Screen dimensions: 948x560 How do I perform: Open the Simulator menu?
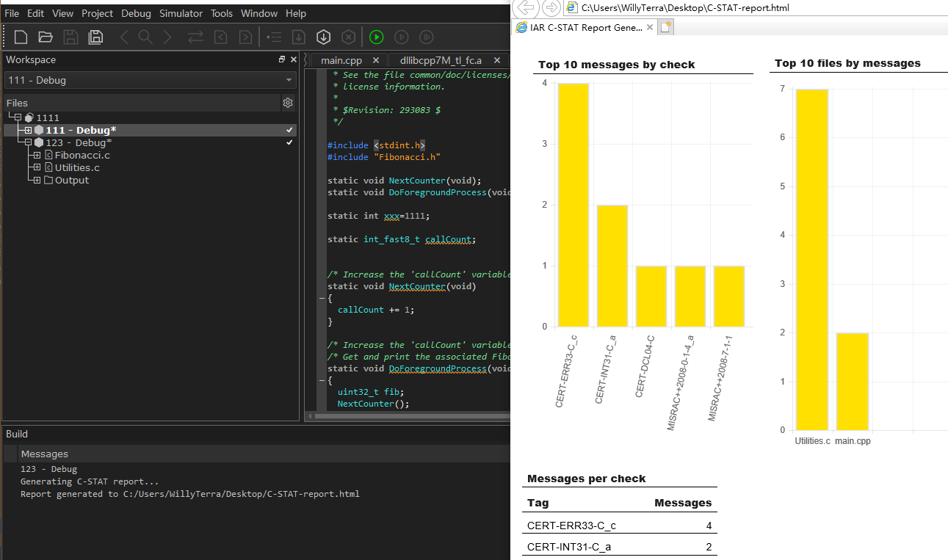click(181, 13)
